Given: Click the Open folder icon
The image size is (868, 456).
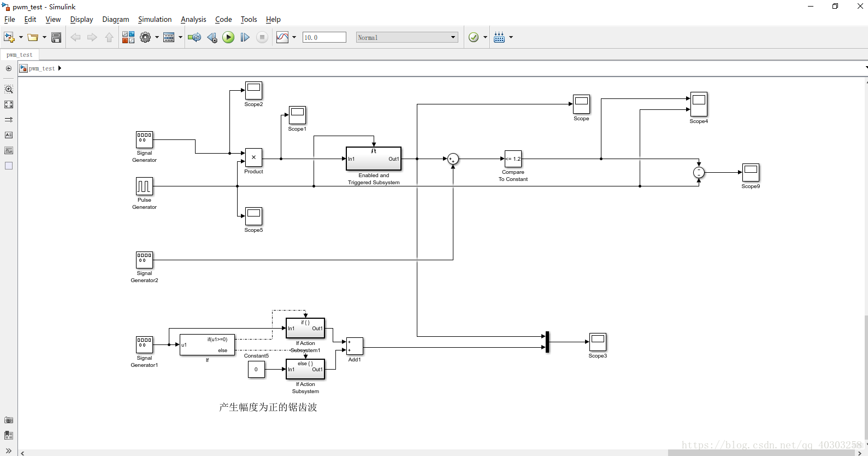Looking at the screenshot, I should tap(33, 37).
